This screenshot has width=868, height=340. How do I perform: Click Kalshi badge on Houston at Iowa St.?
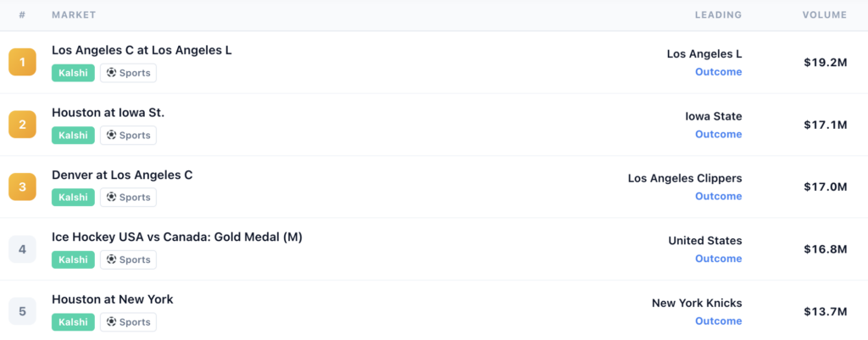point(73,136)
